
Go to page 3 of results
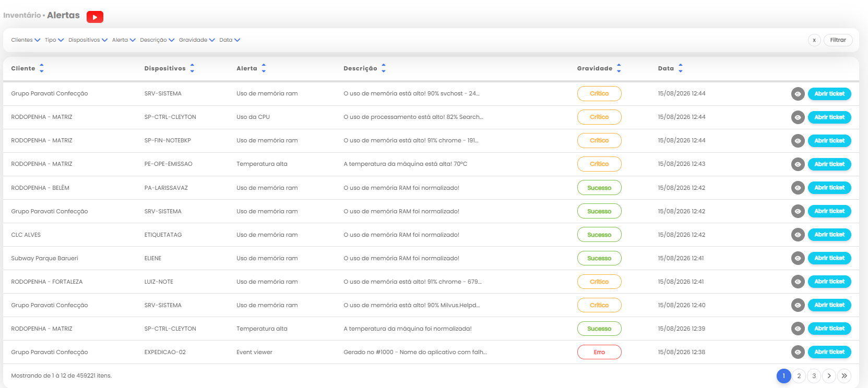point(814,376)
